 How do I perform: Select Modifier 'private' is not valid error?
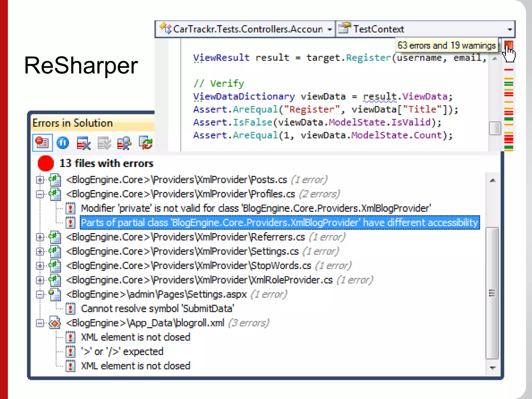[x=256, y=208]
